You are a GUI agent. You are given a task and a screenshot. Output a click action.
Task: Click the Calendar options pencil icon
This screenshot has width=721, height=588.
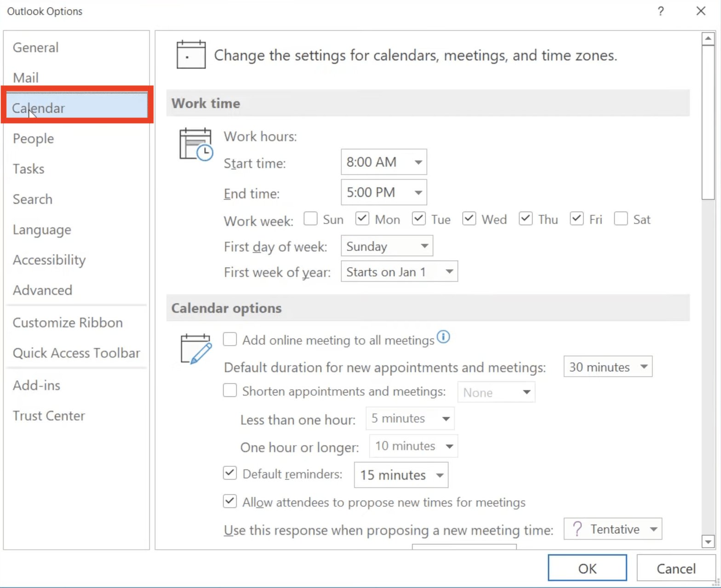click(196, 349)
